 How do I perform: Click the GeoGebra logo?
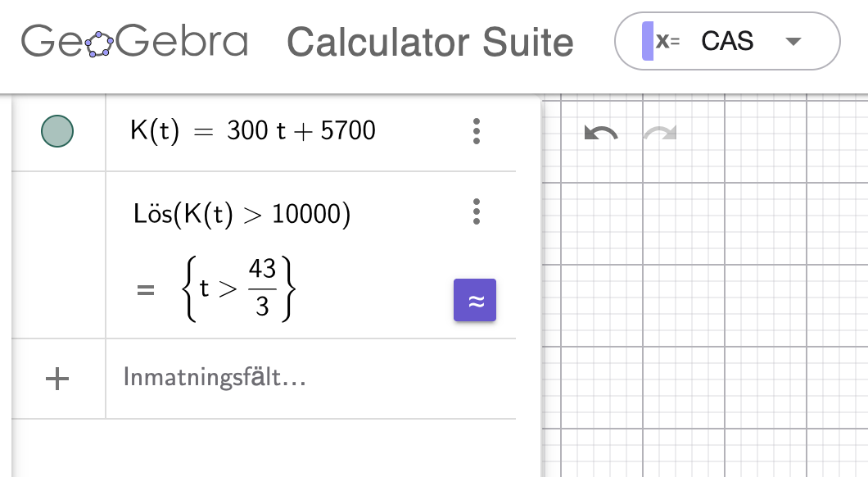pos(133,42)
